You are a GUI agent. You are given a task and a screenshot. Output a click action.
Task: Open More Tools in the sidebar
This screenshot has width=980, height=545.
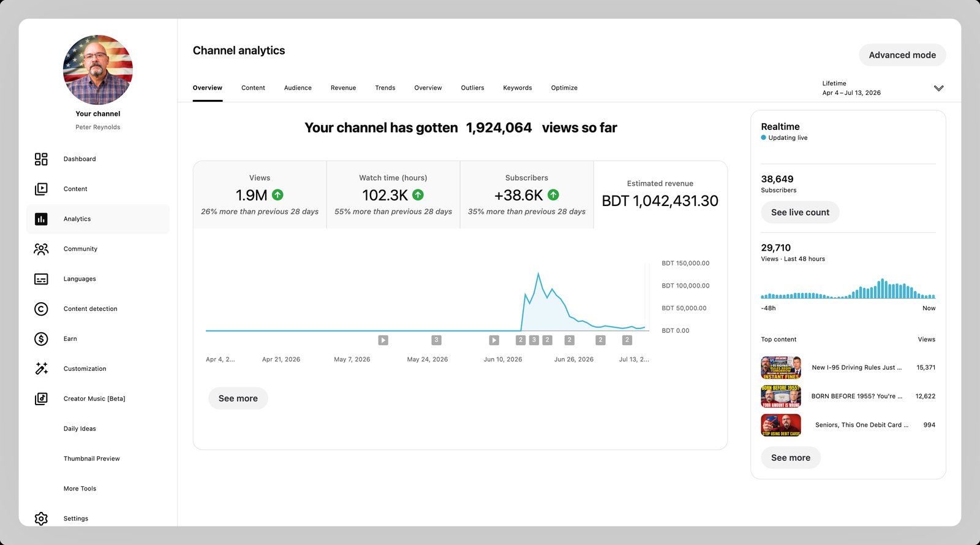pos(80,489)
